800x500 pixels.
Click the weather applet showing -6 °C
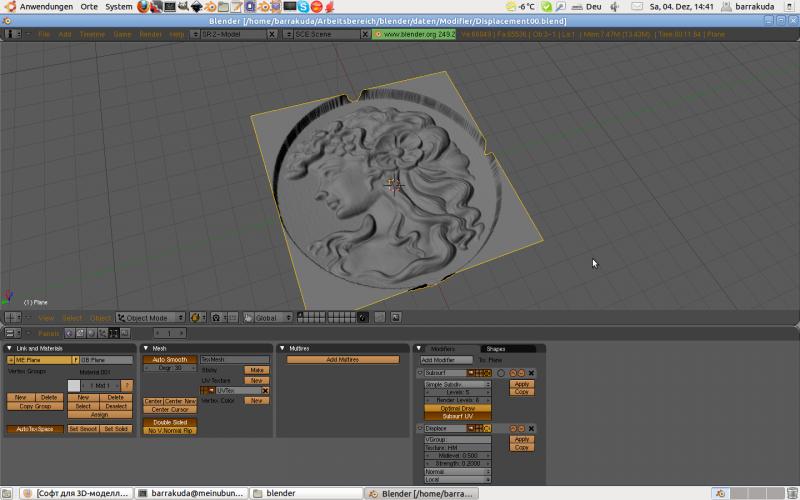coord(520,7)
